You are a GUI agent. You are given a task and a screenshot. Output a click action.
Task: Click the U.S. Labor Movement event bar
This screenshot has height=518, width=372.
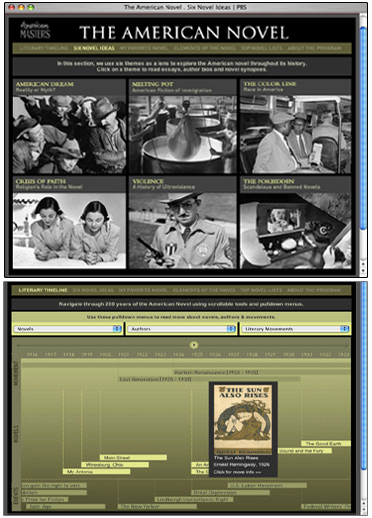coord(267,485)
